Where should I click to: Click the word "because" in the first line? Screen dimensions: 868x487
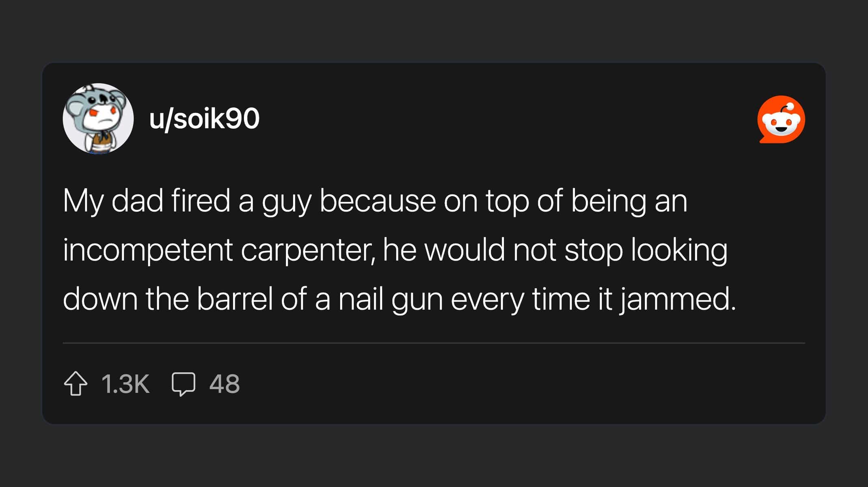coord(378,200)
